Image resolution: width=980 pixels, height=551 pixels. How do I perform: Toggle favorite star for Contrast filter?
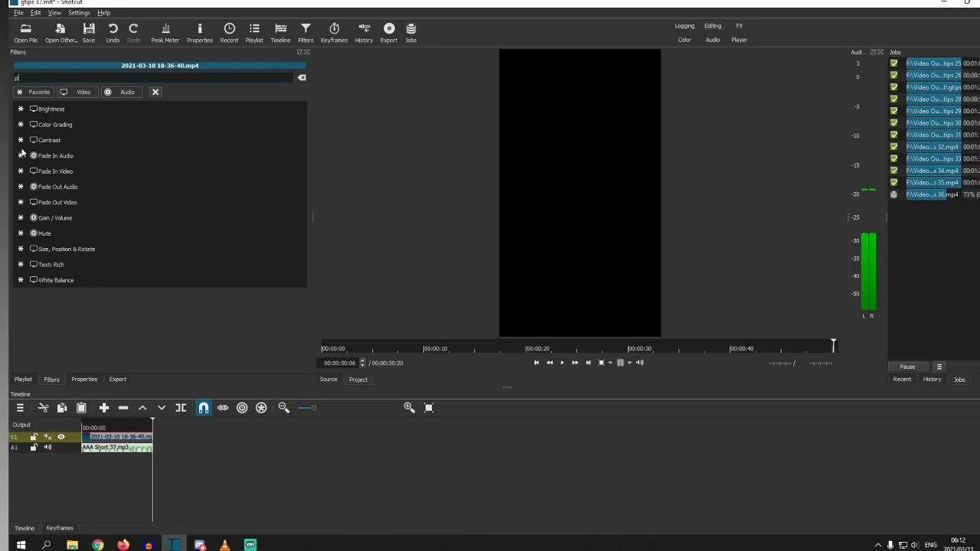point(21,140)
